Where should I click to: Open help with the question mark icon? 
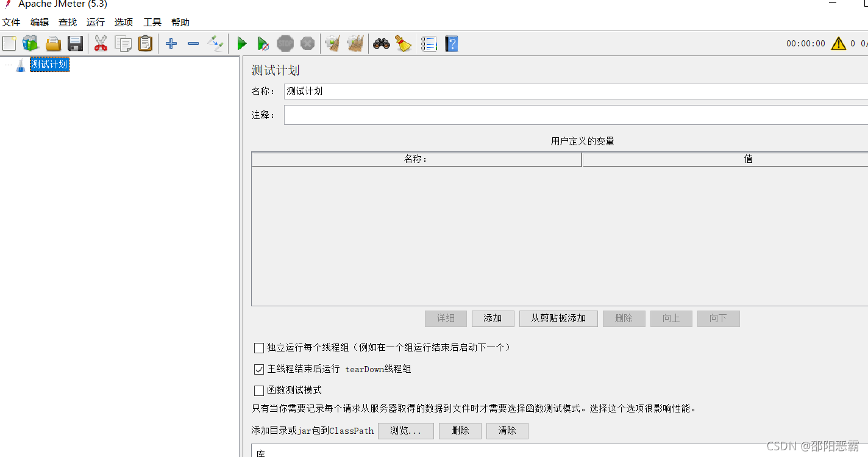pyautogui.click(x=451, y=43)
